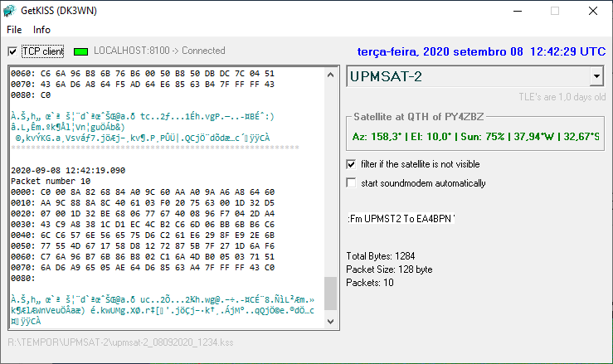This screenshot has height=364, width=613.
Task: Uncheck the TCP client checkbox
Action: click(12, 51)
